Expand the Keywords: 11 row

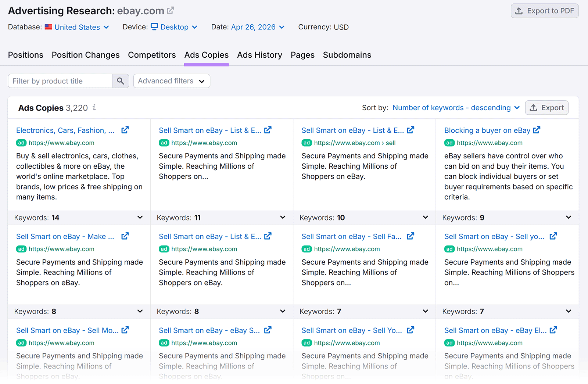pyautogui.click(x=222, y=218)
